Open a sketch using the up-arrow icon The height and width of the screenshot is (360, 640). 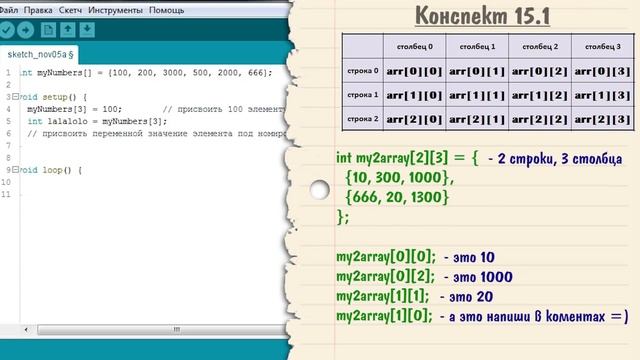(x=68, y=30)
